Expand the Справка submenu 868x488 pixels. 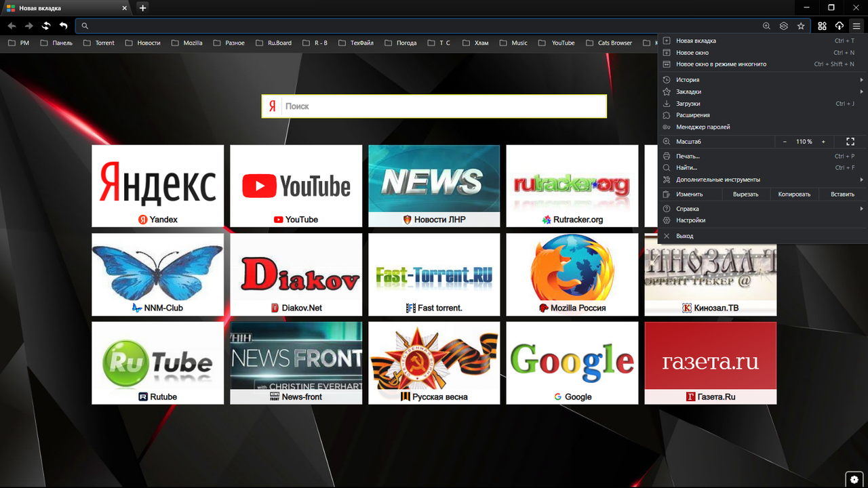coord(763,209)
